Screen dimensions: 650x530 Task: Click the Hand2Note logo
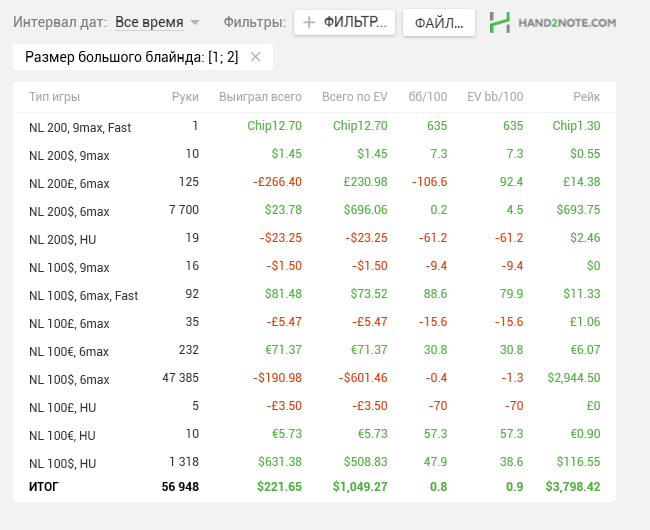pyautogui.click(x=553, y=22)
